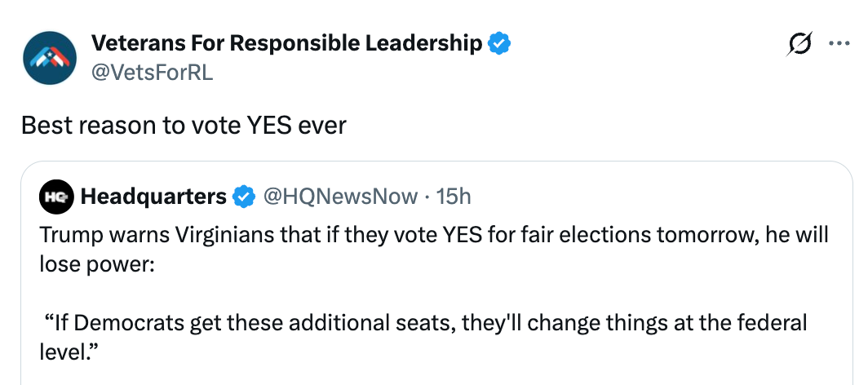The height and width of the screenshot is (385, 868).
Task: Click the 15h timestamp
Action: [454, 197]
